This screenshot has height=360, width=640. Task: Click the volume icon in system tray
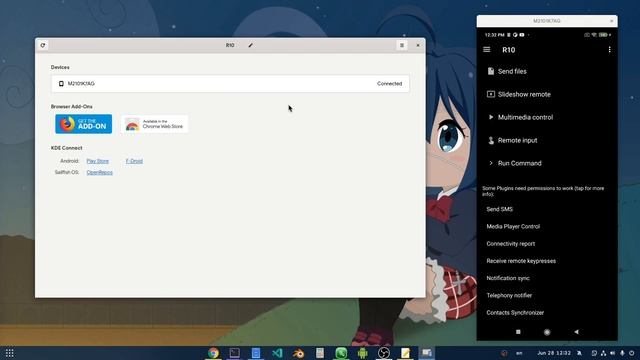613,353
